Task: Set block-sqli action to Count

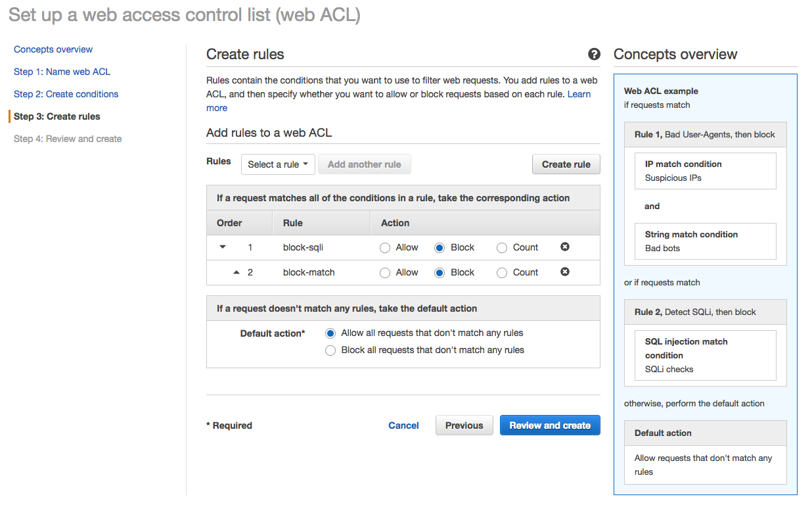Action: (501, 247)
